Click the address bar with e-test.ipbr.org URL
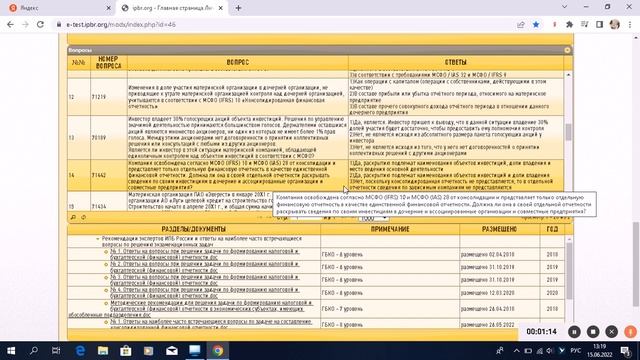Viewport: 640px width, 360px height. click(286, 25)
